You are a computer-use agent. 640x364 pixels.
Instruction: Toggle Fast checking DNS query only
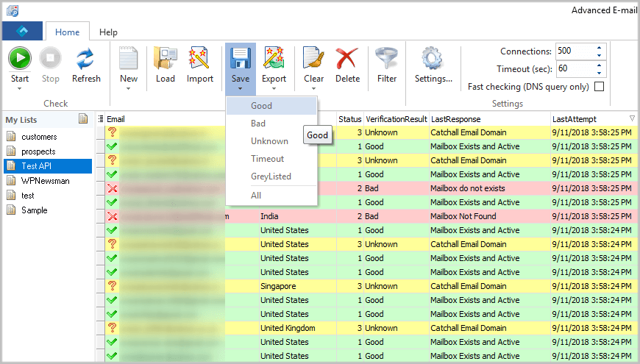click(x=600, y=87)
